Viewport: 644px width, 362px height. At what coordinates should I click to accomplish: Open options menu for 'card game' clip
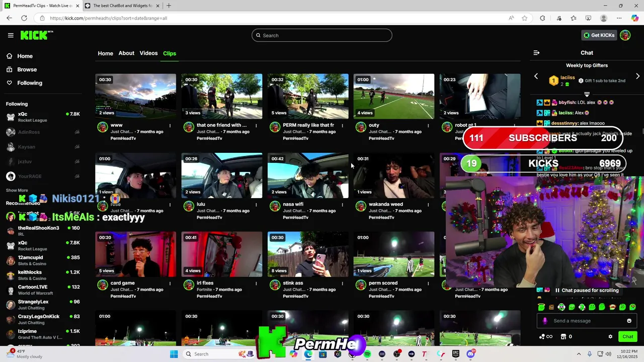click(x=170, y=284)
